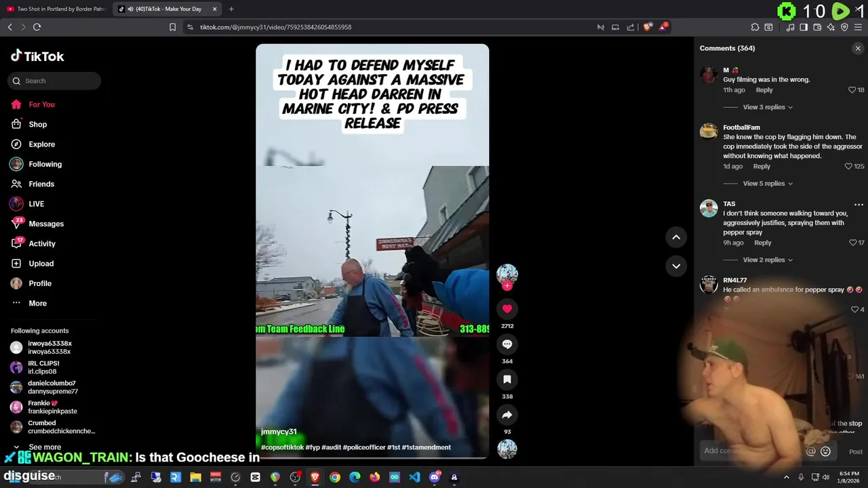This screenshot has width=868, height=488.
Task: Open comments via the speech bubble icon
Action: (507, 344)
